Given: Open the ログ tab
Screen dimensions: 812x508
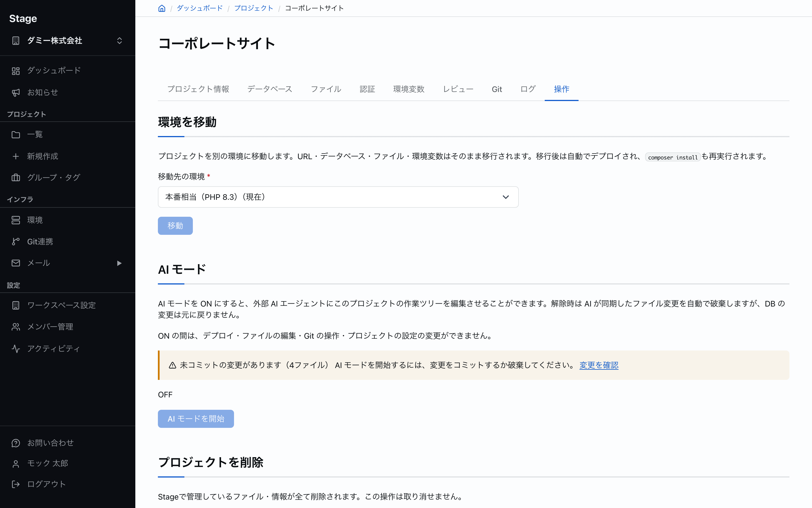Looking at the screenshot, I should pos(528,89).
